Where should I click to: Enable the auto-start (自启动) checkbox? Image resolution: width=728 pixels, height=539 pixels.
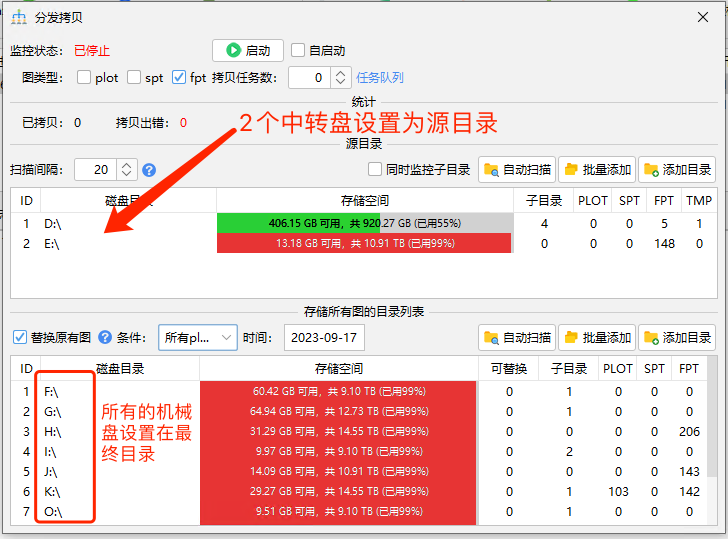tap(298, 50)
